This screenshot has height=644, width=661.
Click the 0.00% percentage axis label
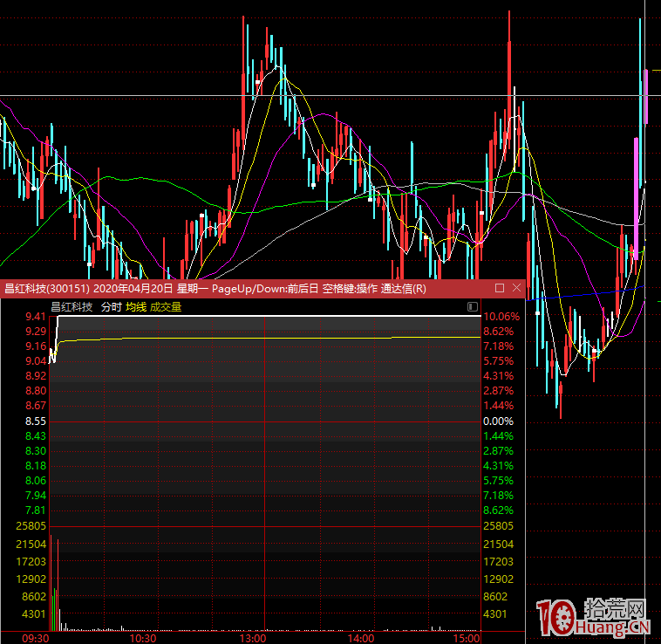[x=498, y=421]
